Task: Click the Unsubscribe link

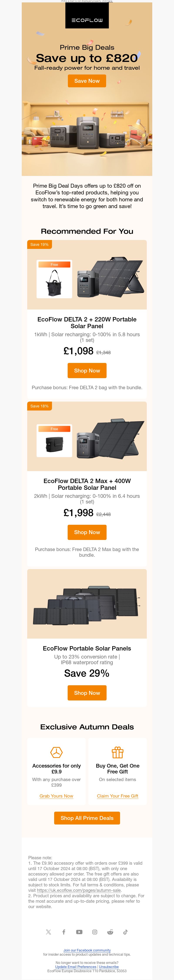Action: [x=109, y=967]
